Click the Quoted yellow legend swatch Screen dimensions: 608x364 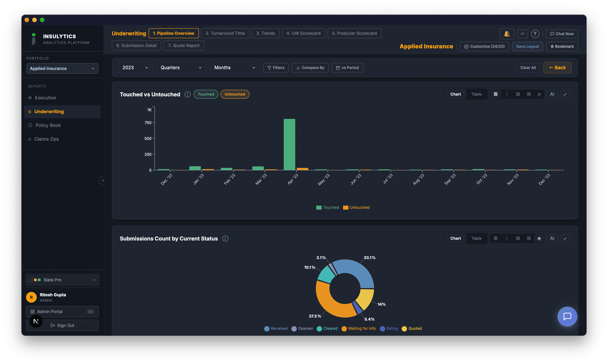click(404, 329)
